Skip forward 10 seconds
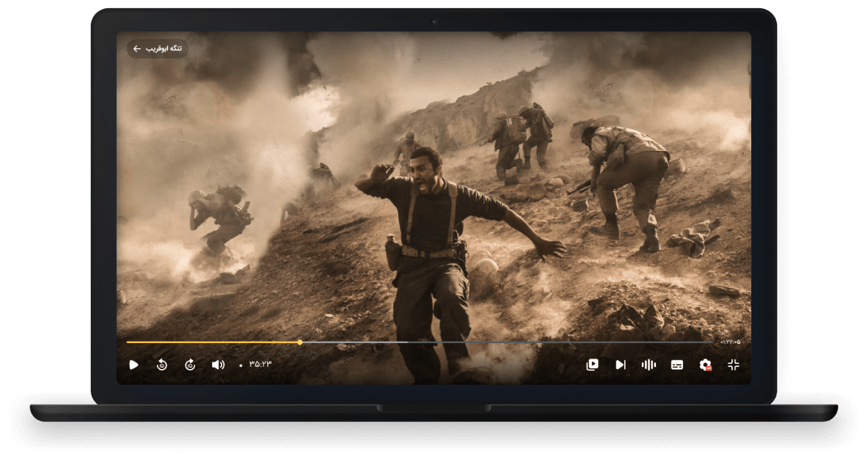This screenshot has height=454, width=868. pyautogui.click(x=190, y=365)
